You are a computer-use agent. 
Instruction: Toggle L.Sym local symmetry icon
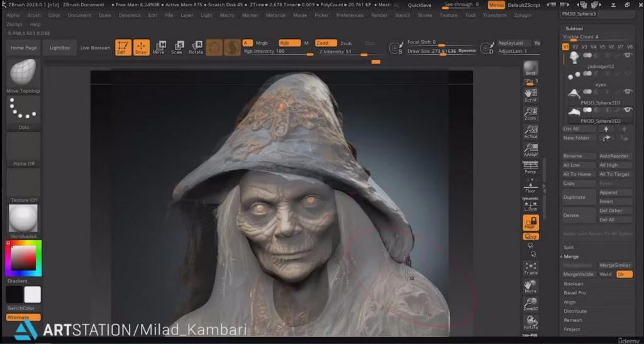(531, 204)
